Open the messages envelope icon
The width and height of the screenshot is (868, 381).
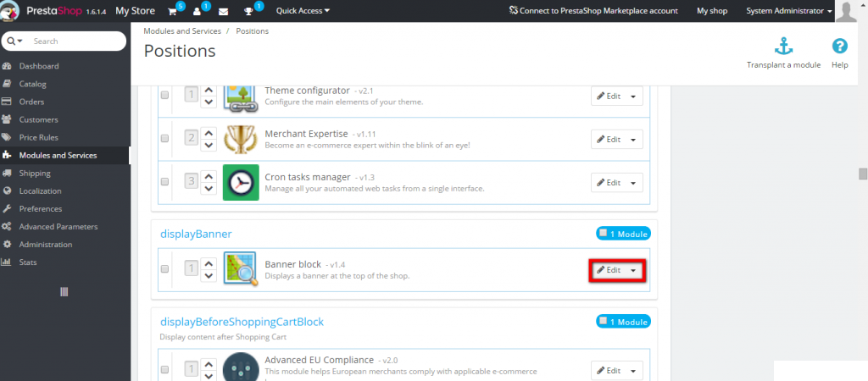click(223, 11)
